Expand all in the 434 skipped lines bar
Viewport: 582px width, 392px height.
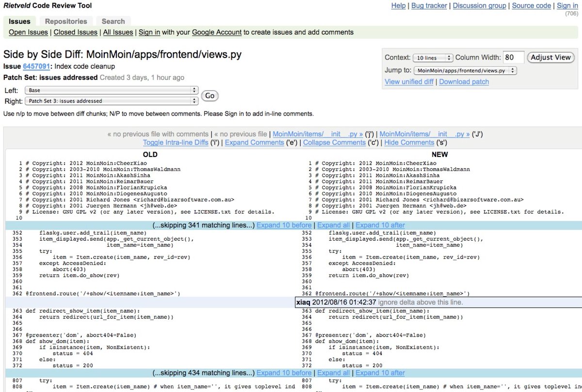click(x=333, y=373)
